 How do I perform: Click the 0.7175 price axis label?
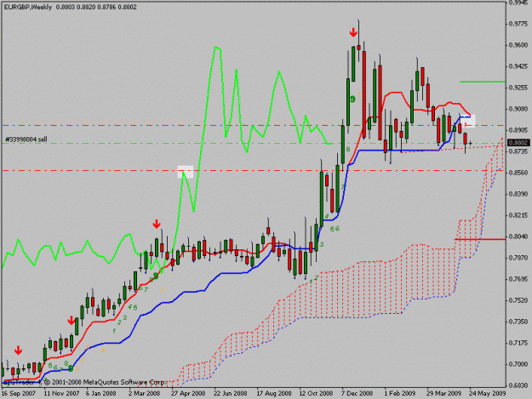pyautogui.click(x=518, y=343)
